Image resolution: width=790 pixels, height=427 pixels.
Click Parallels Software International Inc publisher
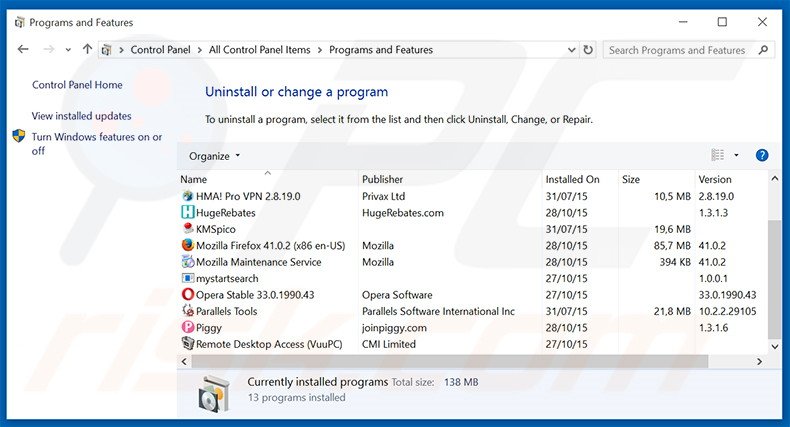pos(438,311)
